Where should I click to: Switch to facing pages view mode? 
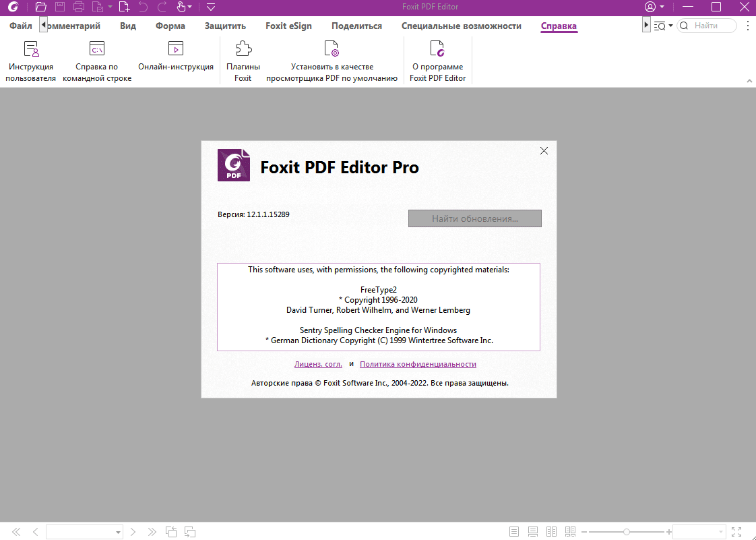552,532
